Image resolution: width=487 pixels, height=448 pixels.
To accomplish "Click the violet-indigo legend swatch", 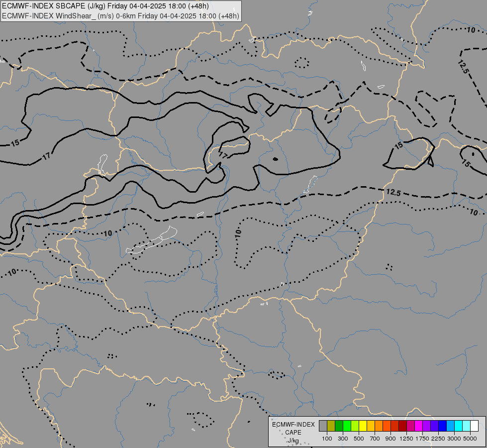I will coord(434,426).
